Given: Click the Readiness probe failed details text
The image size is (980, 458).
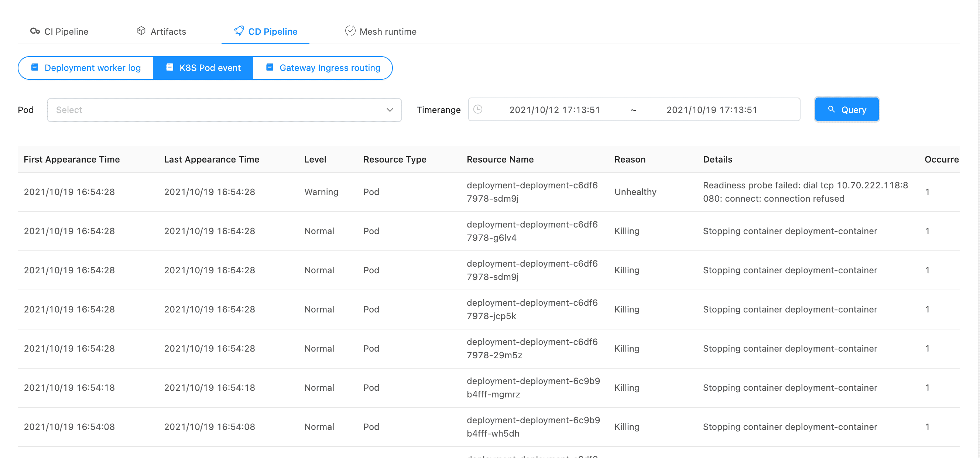Looking at the screenshot, I should click(805, 192).
